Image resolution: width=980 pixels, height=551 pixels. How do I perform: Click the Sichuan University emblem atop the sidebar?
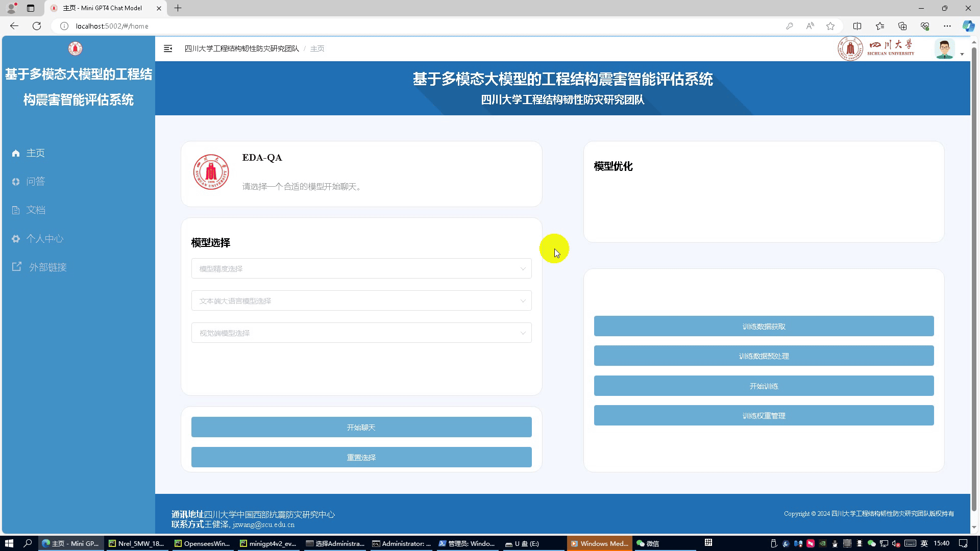click(x=75, y=48)
